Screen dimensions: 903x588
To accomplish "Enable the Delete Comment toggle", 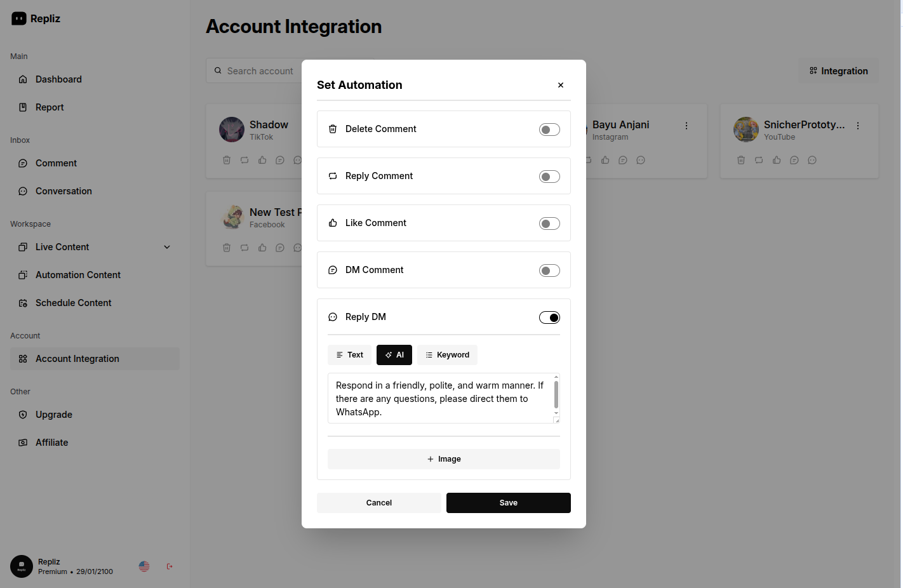I will tap(549, 130).
